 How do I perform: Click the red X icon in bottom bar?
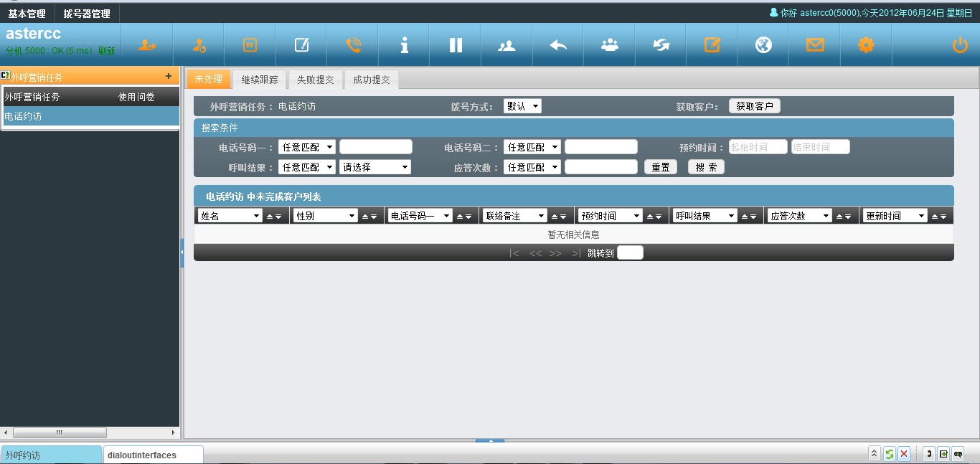pos(904,454)
